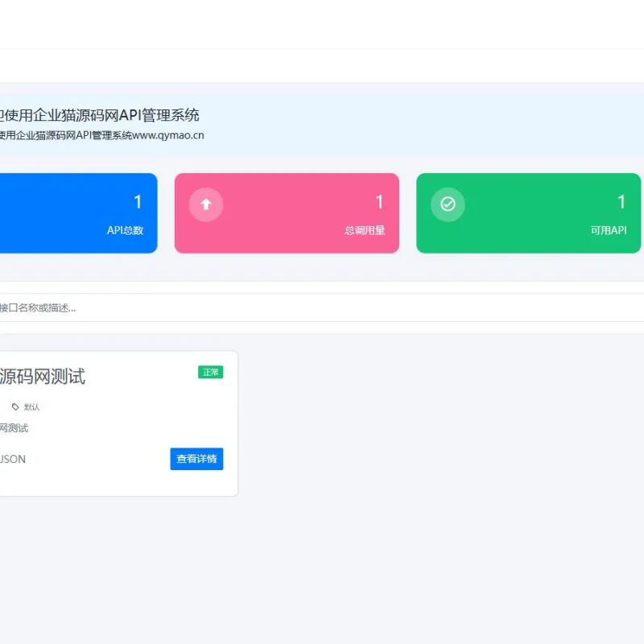Click the upward arrow icon in pink card
Image resolution: width=644 pixels, height=644 pixels.
pyautogui.click(x=206, y=204)
